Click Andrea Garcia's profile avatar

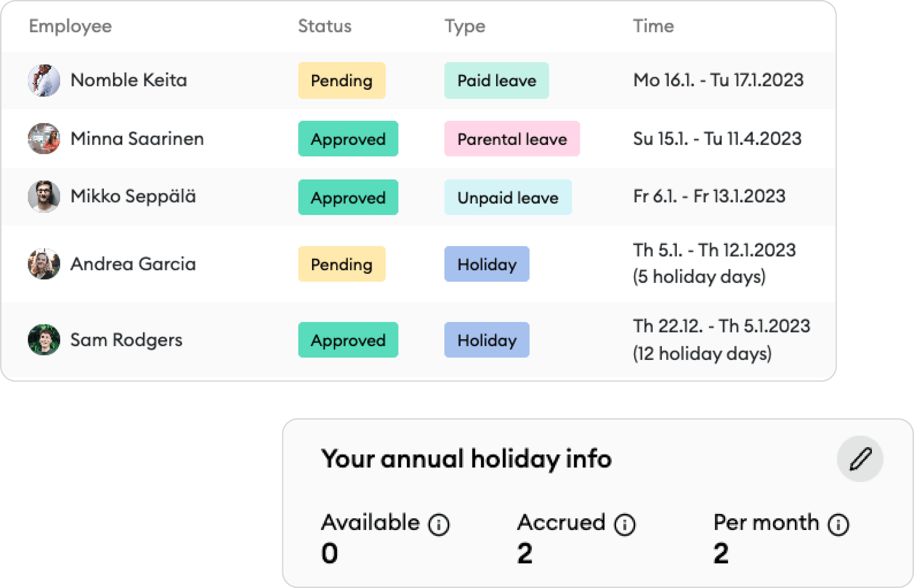(44, 264)
